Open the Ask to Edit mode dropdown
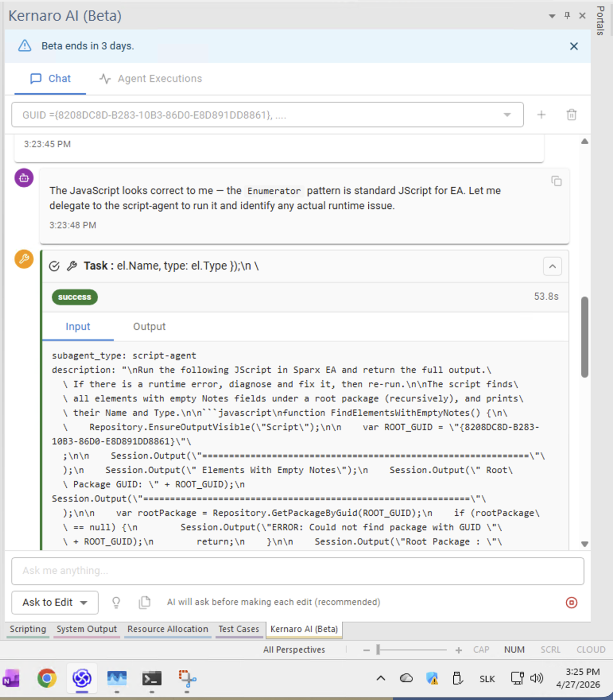613x700 pixels. pos(55,603)
